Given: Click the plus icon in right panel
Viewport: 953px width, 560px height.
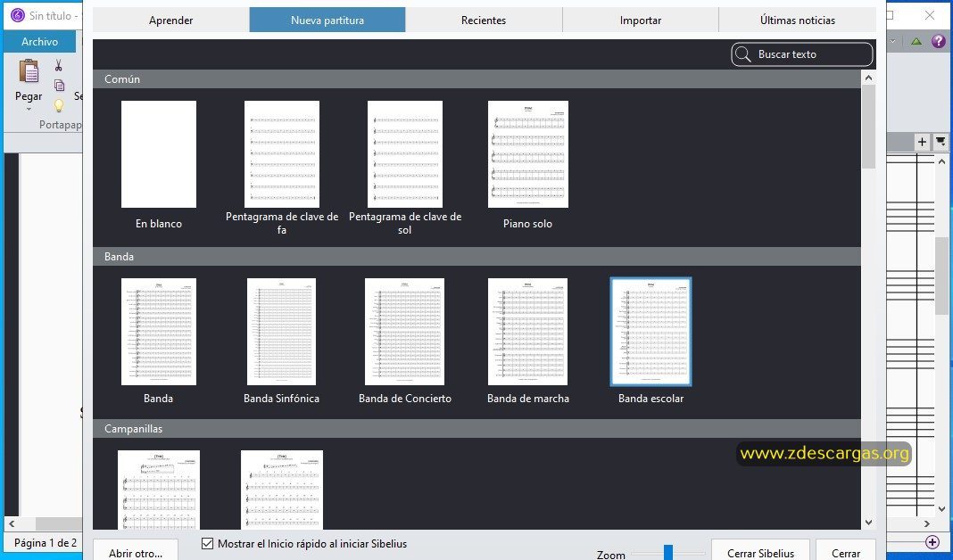Looking at the screenshot, I should coord(922,142).
